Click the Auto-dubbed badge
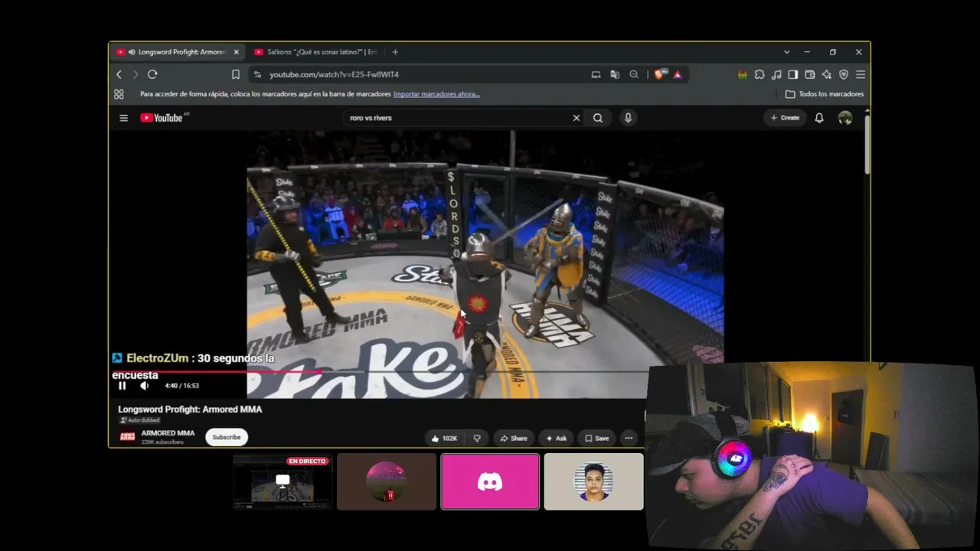The image size is (980, 551). point(139,420)
